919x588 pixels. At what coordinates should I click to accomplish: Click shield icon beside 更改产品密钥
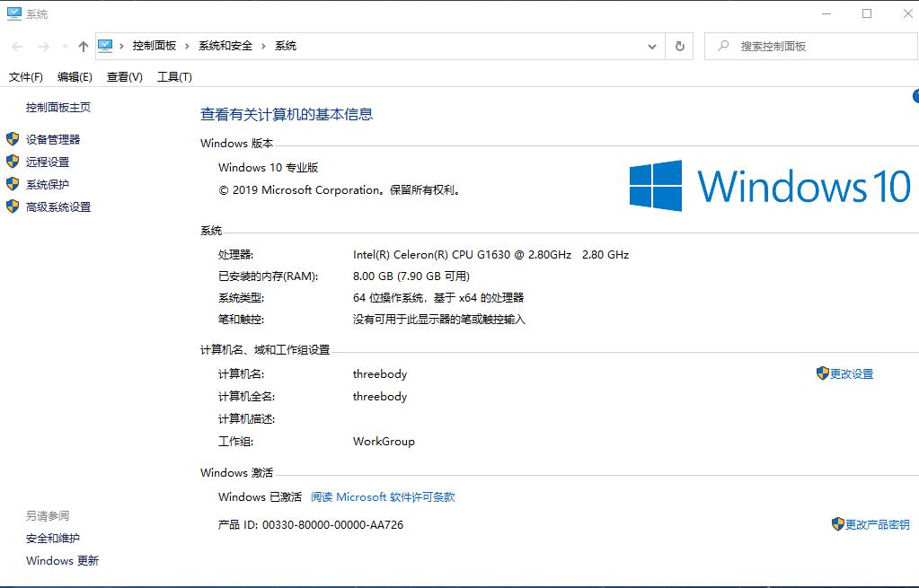(837, 524)
